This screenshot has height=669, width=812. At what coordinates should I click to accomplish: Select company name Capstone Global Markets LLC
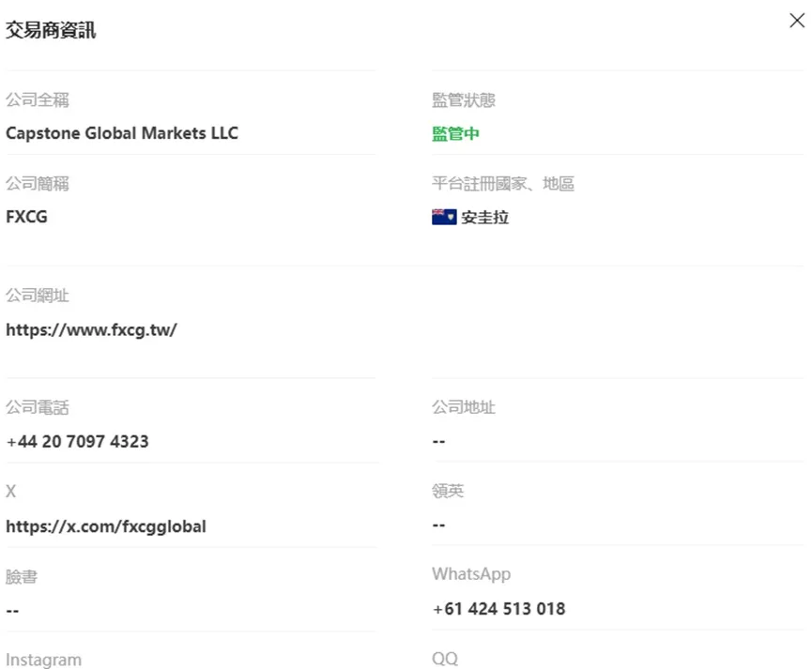pyautogui.click(x=122, y=133)
